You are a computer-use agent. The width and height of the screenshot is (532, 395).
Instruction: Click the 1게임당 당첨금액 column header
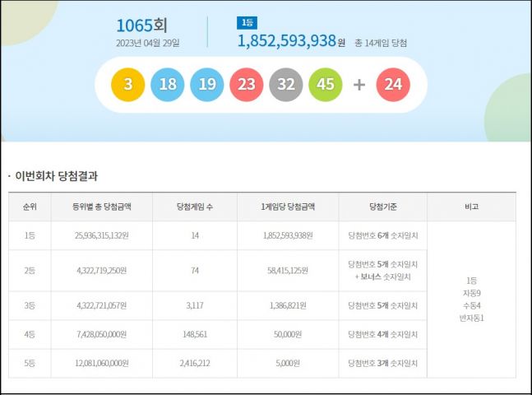[288, 207]
